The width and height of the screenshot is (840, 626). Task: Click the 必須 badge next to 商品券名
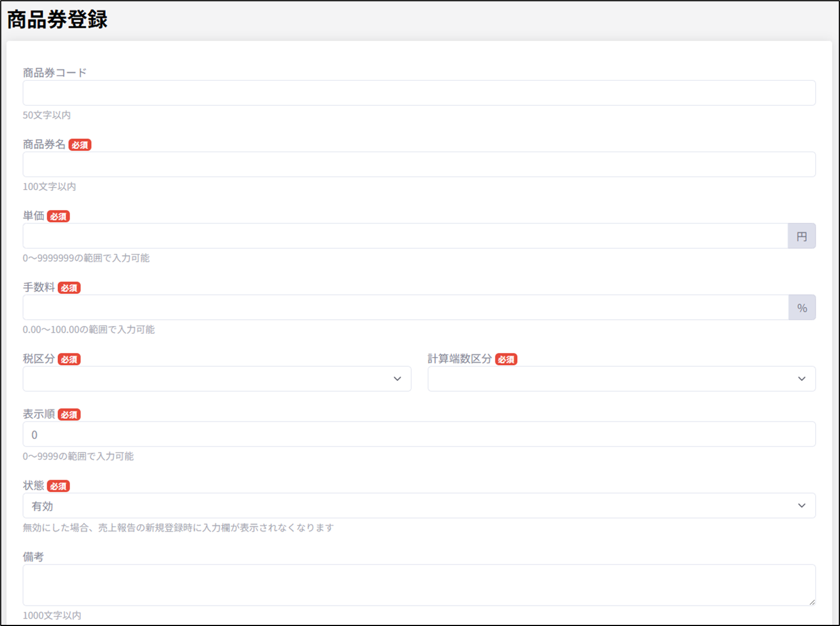point(80,145)
